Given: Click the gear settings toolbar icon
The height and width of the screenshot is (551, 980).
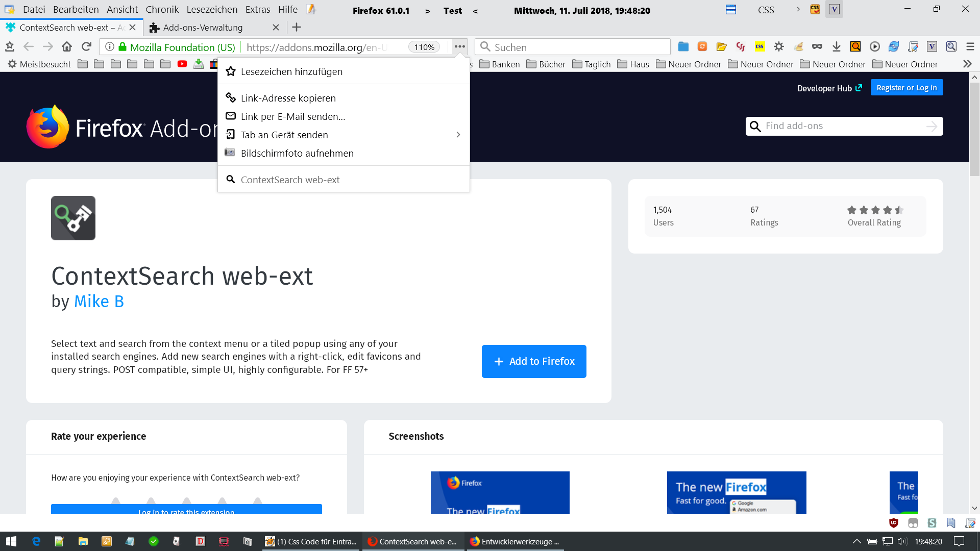Looking at the screenshot, I should [779, 47].
